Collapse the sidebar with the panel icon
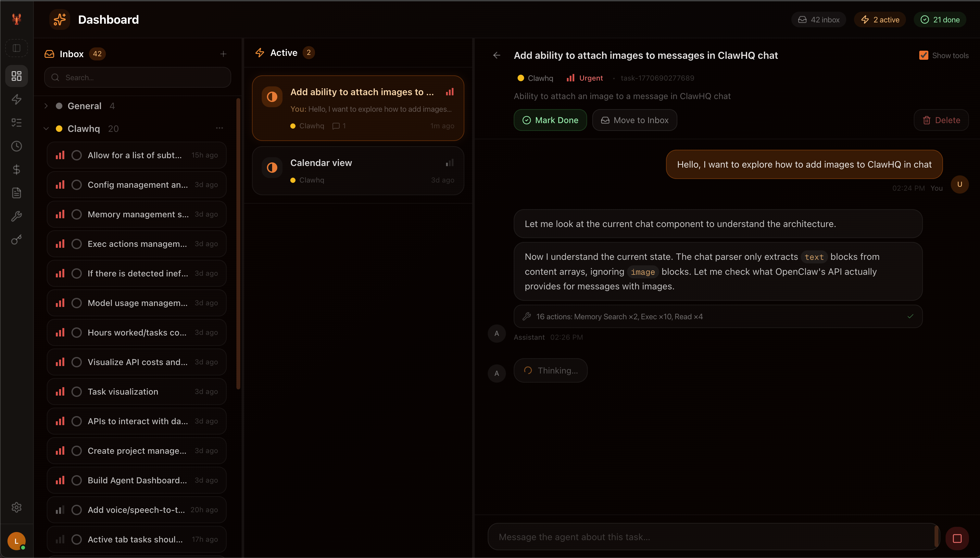980x558 pixels. (17, 48)
